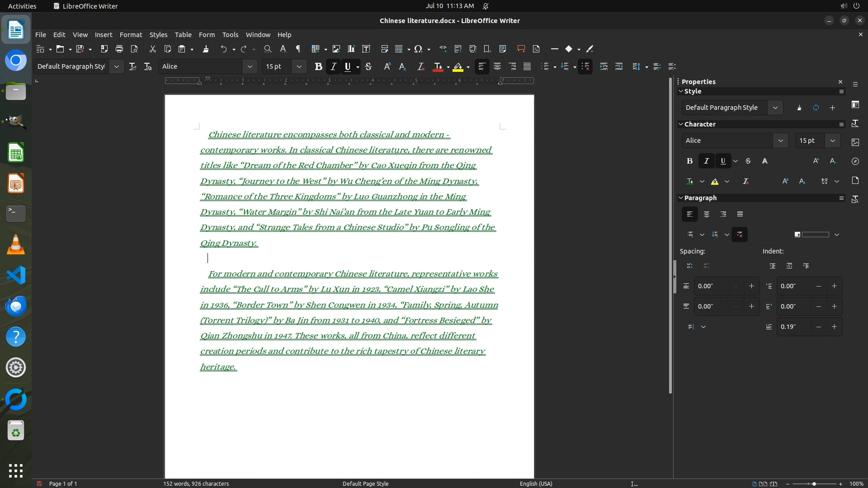The image size is (868, 488).
Task: Toggle Underline in sidebar Character section
Action: [723, 161]
